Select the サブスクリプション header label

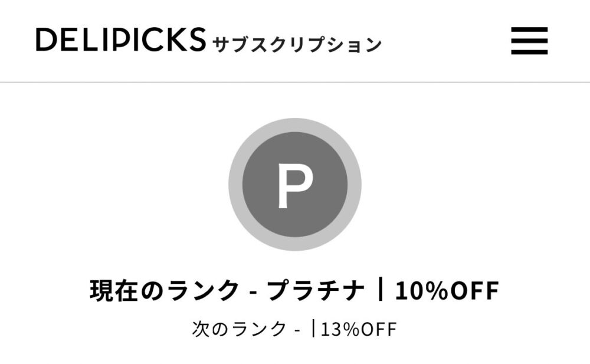coord(297,45)
